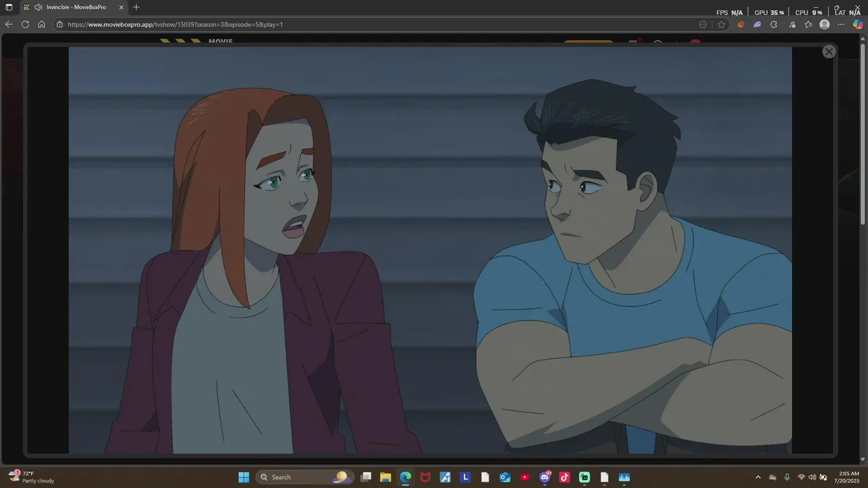Viewport: 868px width, 488px height.
Task: Switch to Microsoft Edge on the taskbar
Action: tap(406, 477)
